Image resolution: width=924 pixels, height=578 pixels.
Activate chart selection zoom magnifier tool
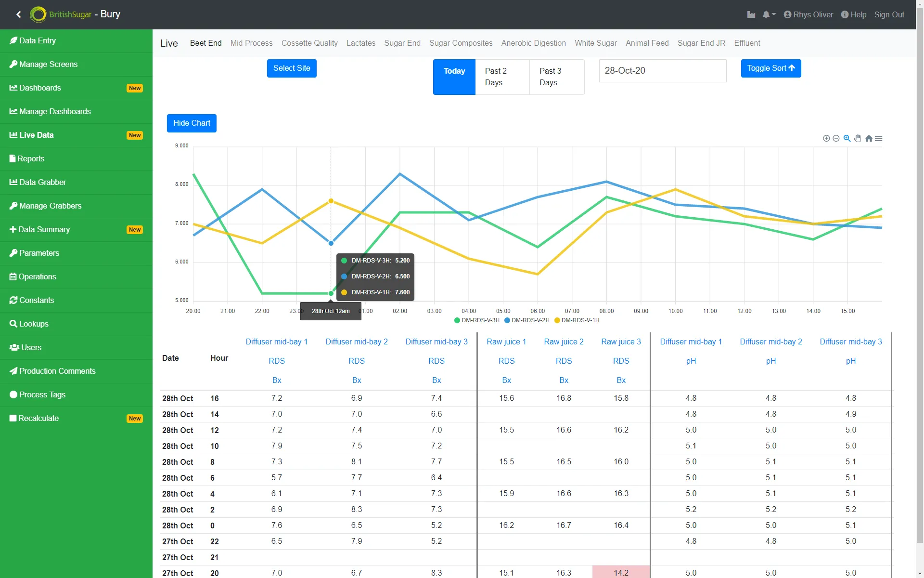tap(847, 138)
